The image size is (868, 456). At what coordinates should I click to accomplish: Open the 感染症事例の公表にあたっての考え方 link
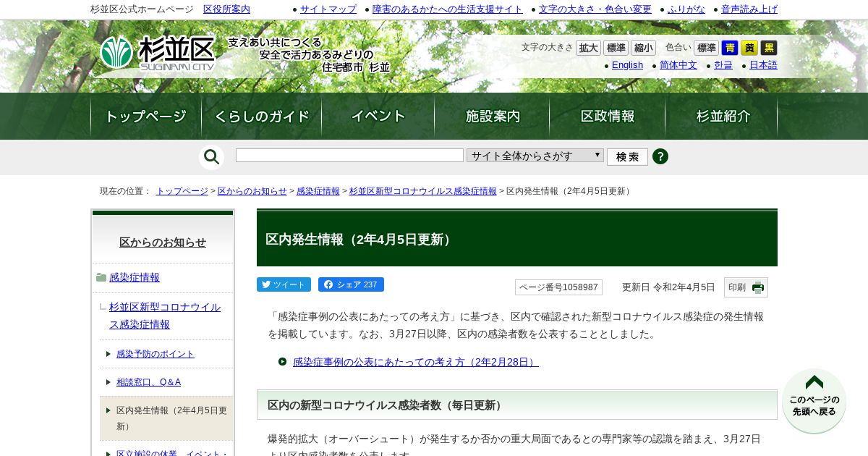click(415, 362)
